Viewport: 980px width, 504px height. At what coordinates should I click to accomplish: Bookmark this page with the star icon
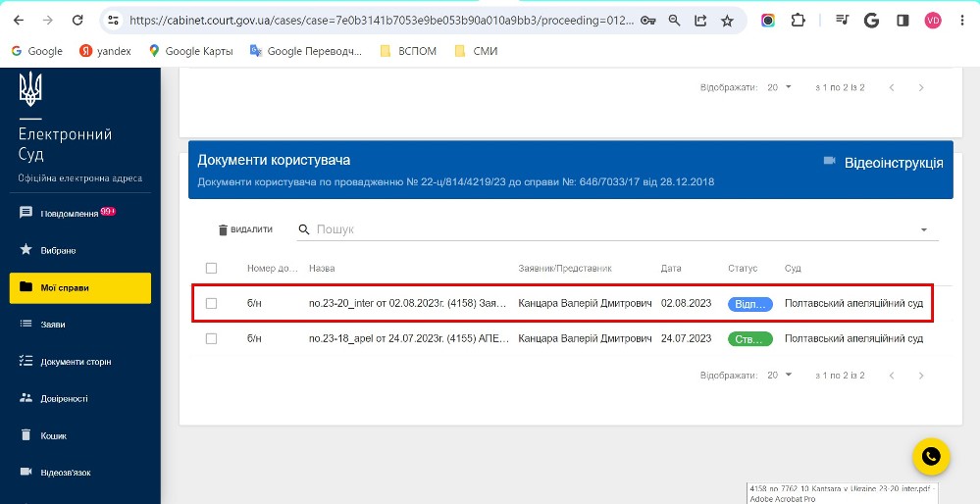[727, 21]
